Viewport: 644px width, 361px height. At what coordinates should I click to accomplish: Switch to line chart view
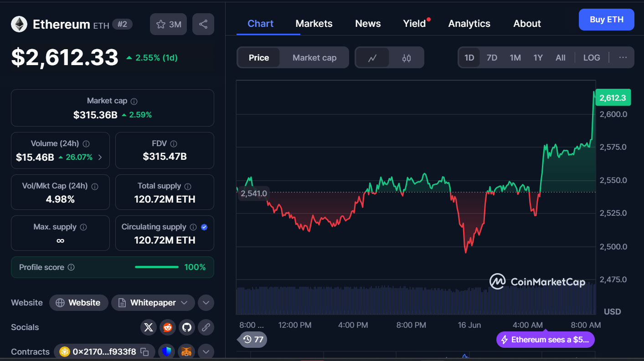point(372,58)
